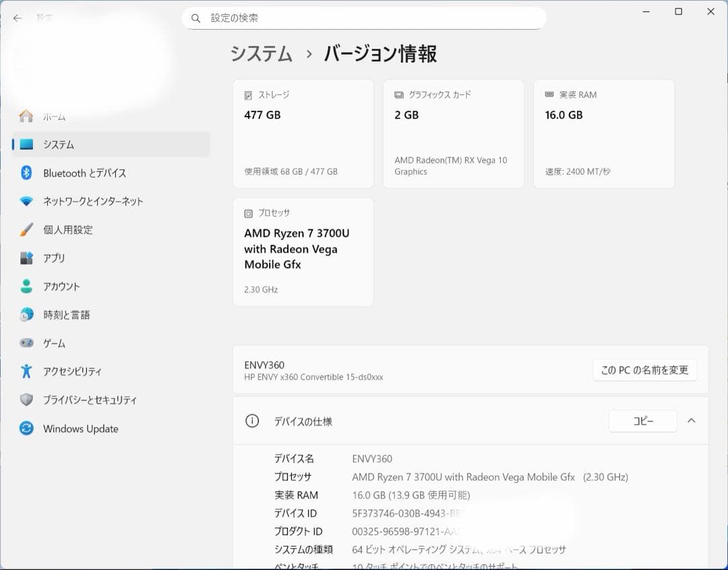Maximize the settings window

click(678, 11)
